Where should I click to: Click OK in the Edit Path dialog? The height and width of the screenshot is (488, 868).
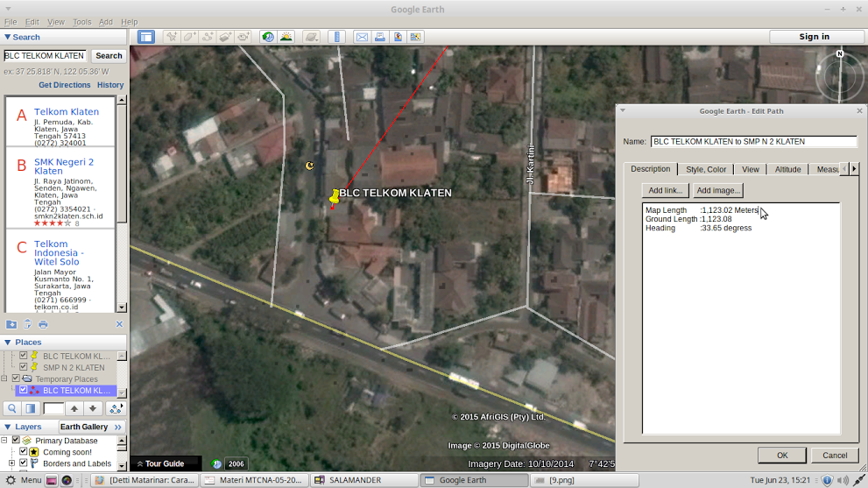781,456
